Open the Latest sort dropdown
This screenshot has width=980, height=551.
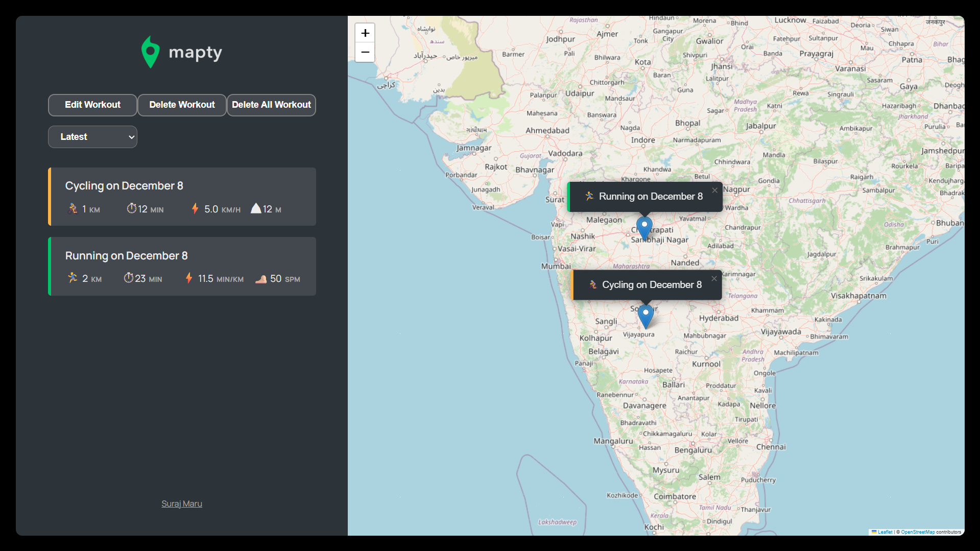92,137
